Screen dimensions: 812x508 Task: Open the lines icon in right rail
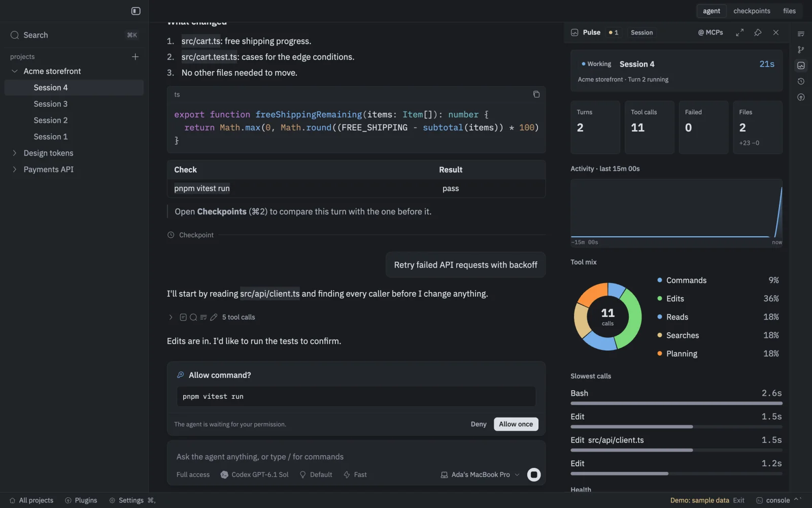click(801, 34)
